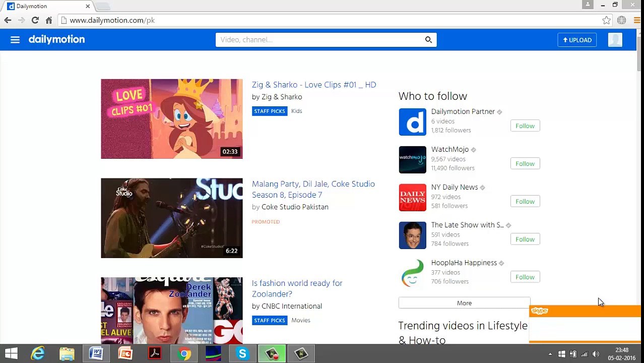644x363 pixels.
Task: Open Zig & Sharko channel link
Action: pos(282,97)
